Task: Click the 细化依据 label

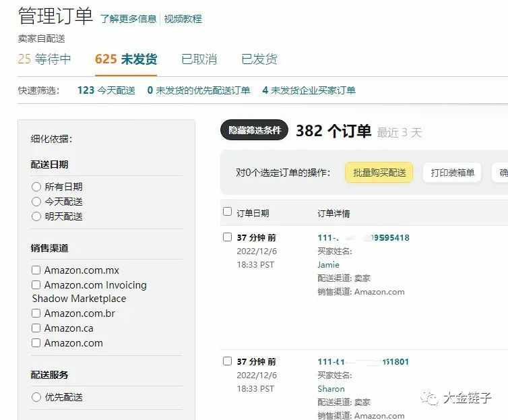Action: 51,139
